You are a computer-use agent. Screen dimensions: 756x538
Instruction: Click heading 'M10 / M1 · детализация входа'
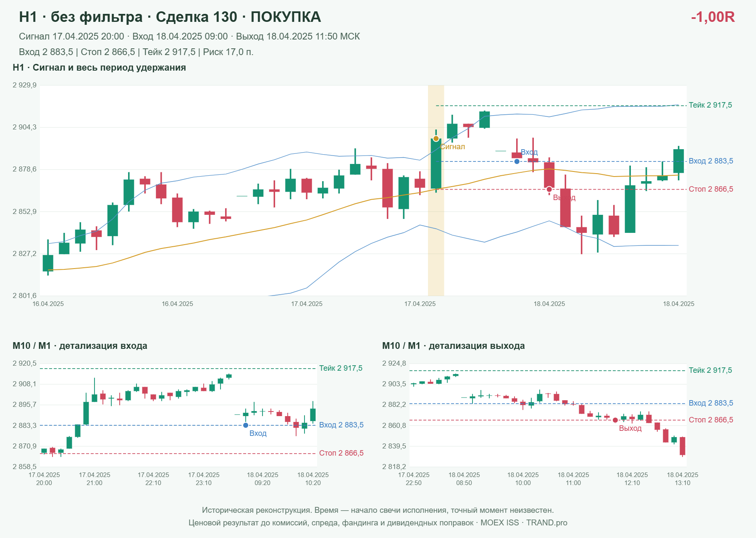click(x=80, y=346)
